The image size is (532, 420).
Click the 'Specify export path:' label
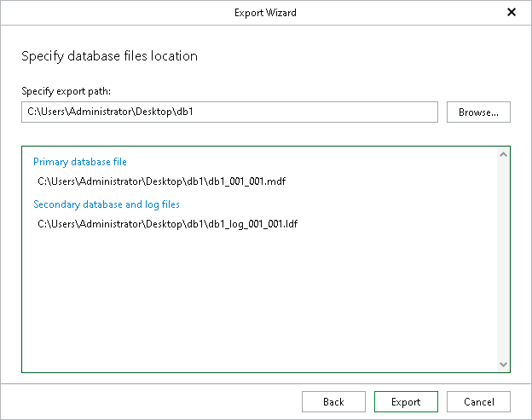pyautogui.click(x=66, y=91)
